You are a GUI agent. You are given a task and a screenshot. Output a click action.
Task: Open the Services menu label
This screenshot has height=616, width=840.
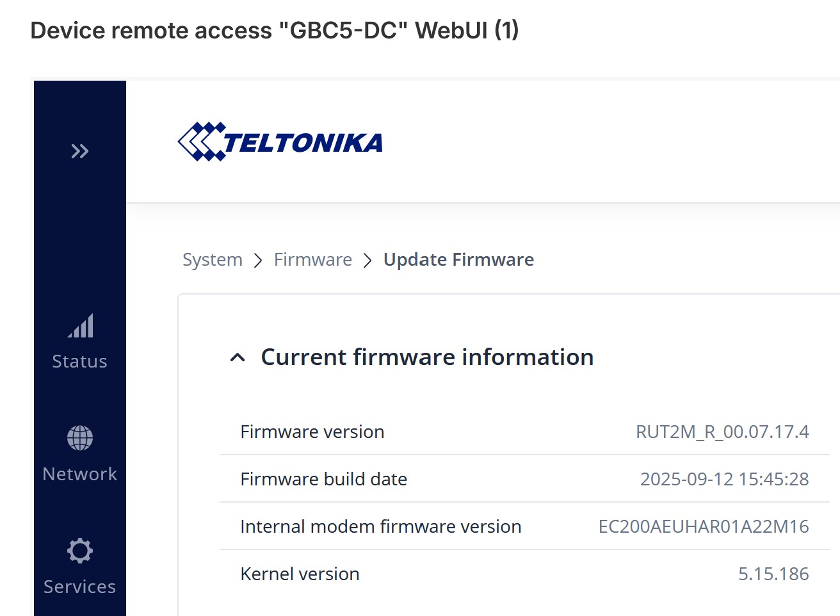[x=79, y=587]
